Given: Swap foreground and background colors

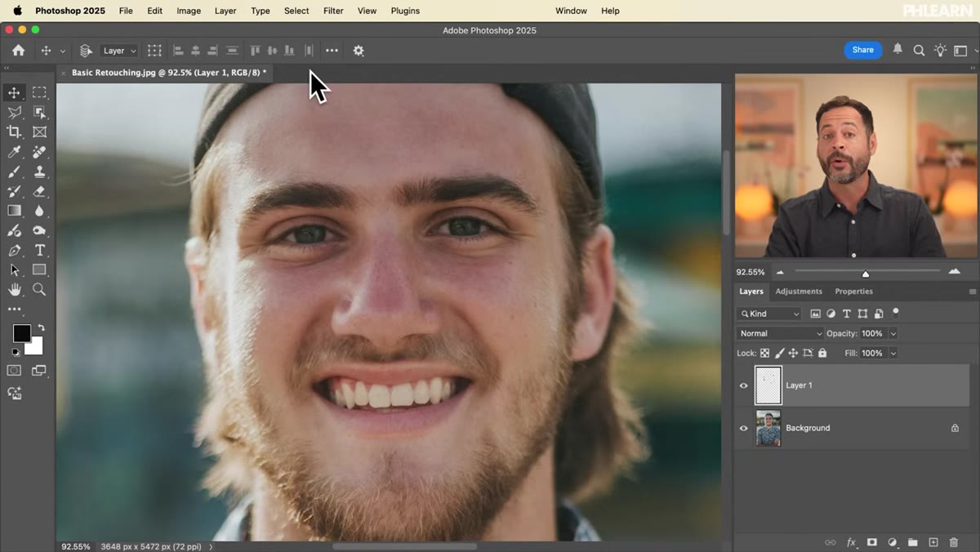Looking at the screenshot, I should [x=41, y=327].
